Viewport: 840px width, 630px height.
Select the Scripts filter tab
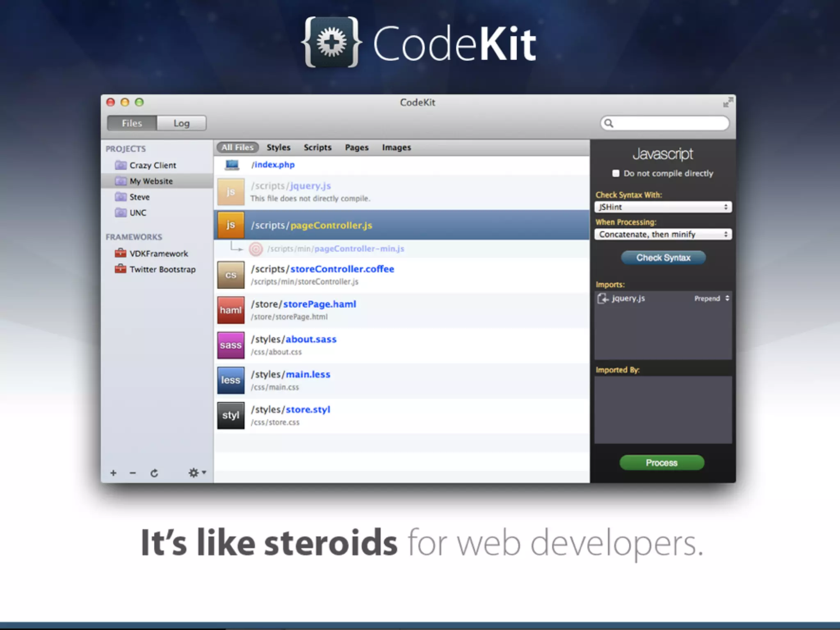coord(317,148)
